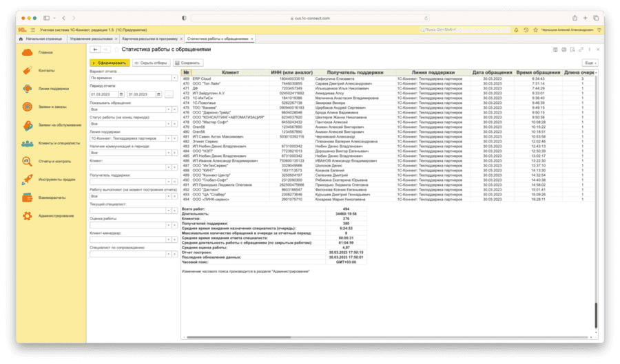This screenshot has height=364, width=620.
Task: Expand Наличие коммуникаций в периоде dropdown
Action: (x=168, y=153)
